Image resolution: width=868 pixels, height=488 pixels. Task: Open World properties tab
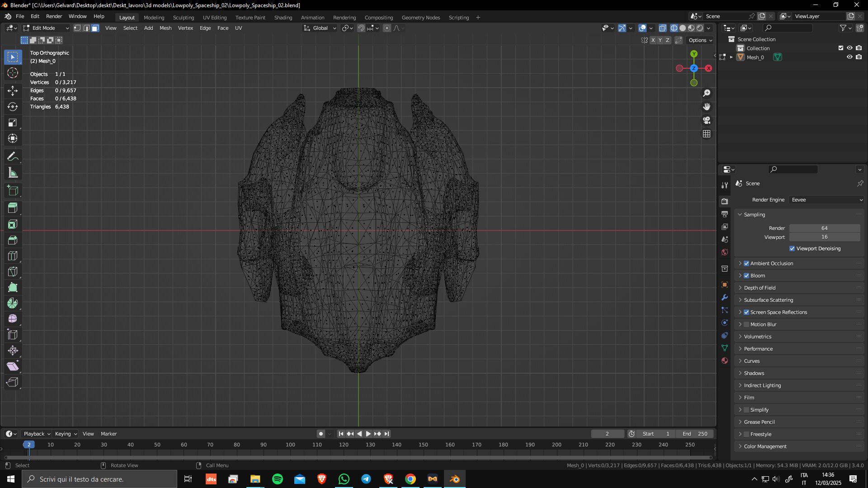pyautogui.click(x=725, y=252)
